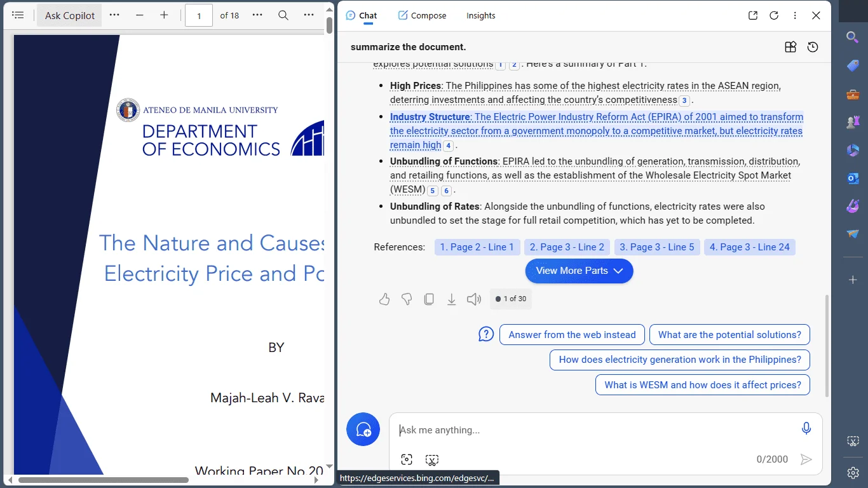The image size is (868, 488).
Task: Open Tools briefcase in Edge sidebar
Action: click(x=853, y=95)
